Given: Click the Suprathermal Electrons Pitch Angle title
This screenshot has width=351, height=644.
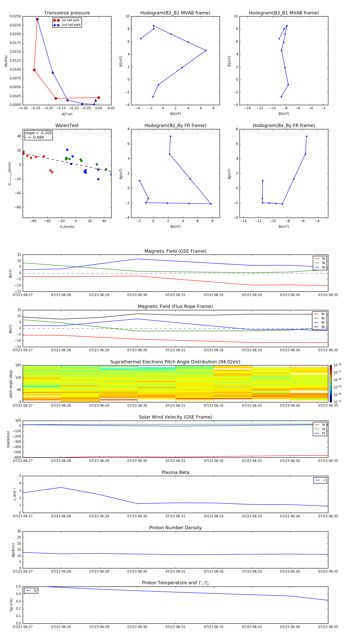Looking at the screenshot, I should point(175,362).
